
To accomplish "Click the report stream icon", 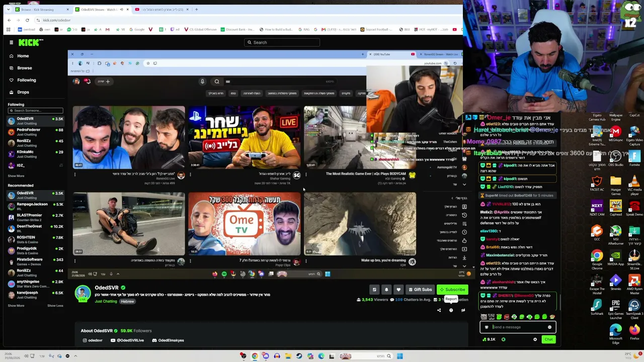I will pos(451,310).
